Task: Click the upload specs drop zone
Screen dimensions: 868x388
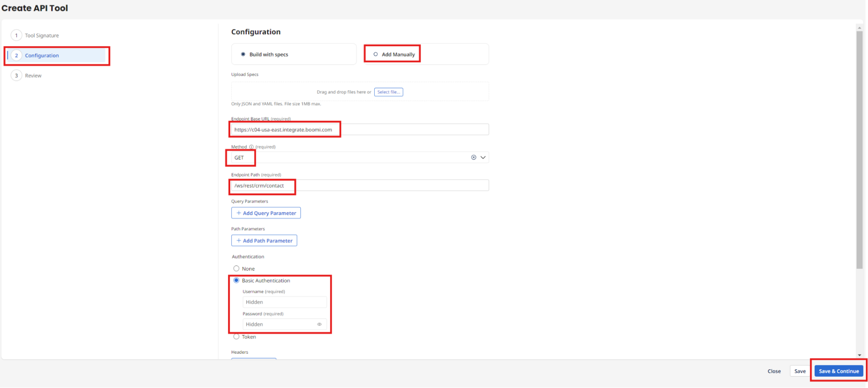Action: coord(360,92)
